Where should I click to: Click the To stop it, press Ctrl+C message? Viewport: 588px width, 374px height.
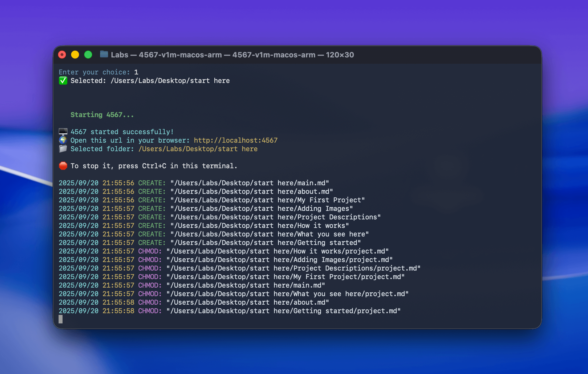tap(154, 166)
